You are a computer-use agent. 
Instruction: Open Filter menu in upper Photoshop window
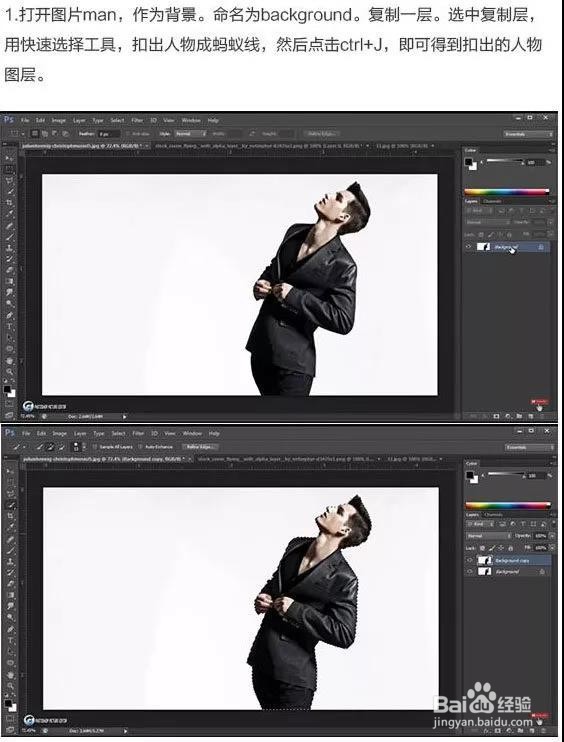click(137, 120)
